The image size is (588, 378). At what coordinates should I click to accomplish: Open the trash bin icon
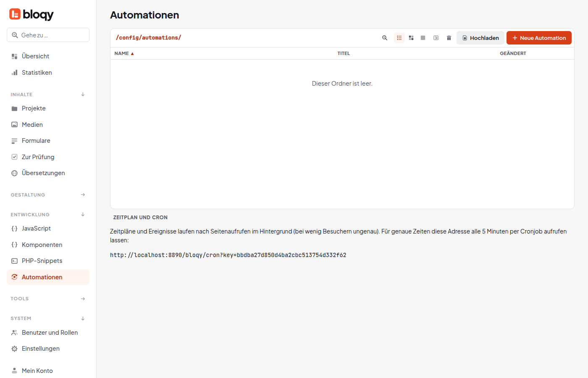click(449, 38)
